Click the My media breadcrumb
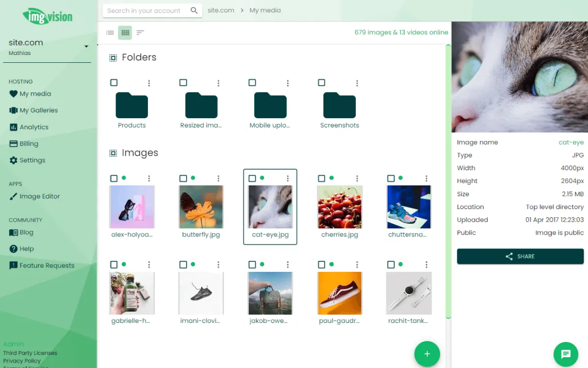 point(265,10)
